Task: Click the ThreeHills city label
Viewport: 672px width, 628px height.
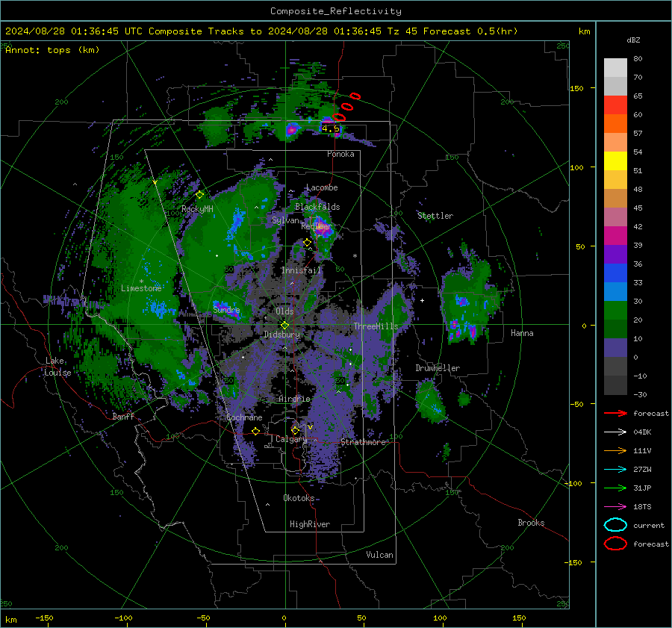Action: [x=376, y=326]
